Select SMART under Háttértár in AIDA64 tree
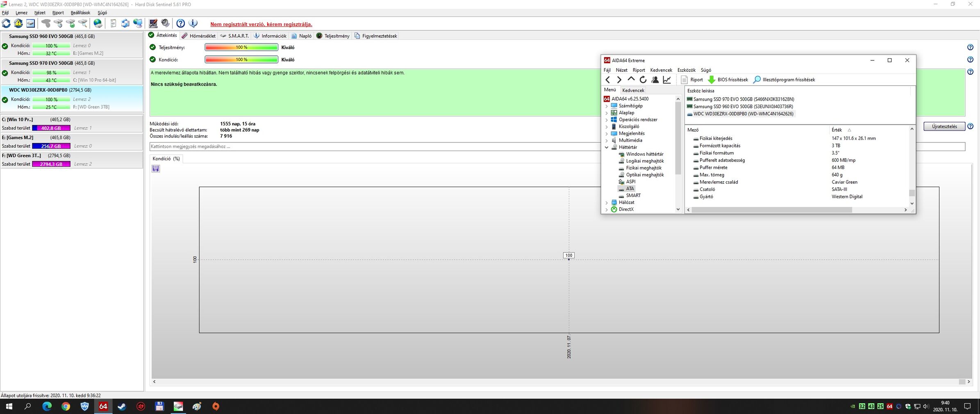 coord(633,196)
